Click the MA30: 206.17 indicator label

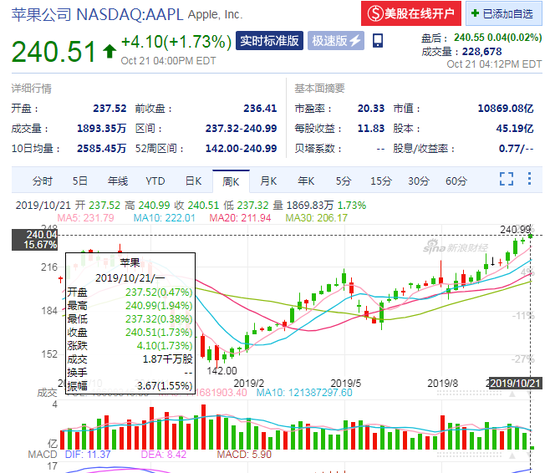coord(316,218)
